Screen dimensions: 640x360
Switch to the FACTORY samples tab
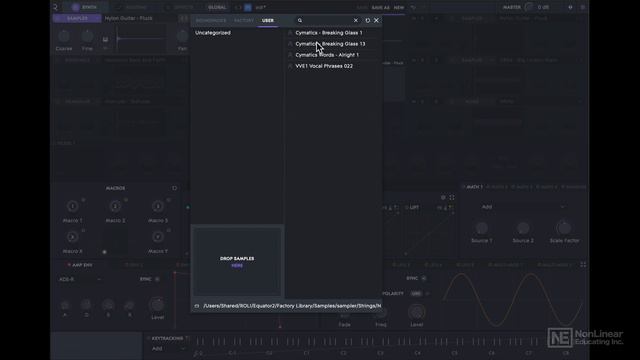(x=244, y=20)
